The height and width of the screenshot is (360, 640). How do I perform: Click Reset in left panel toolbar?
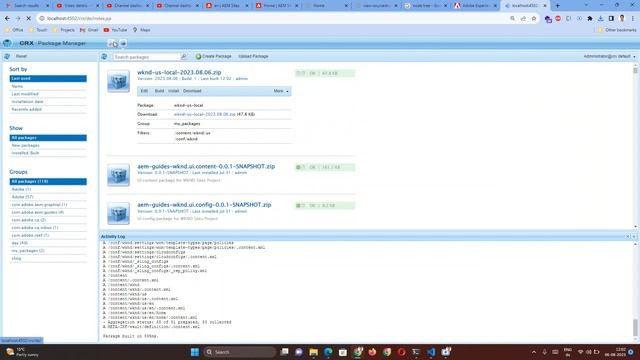click(21, 56)
